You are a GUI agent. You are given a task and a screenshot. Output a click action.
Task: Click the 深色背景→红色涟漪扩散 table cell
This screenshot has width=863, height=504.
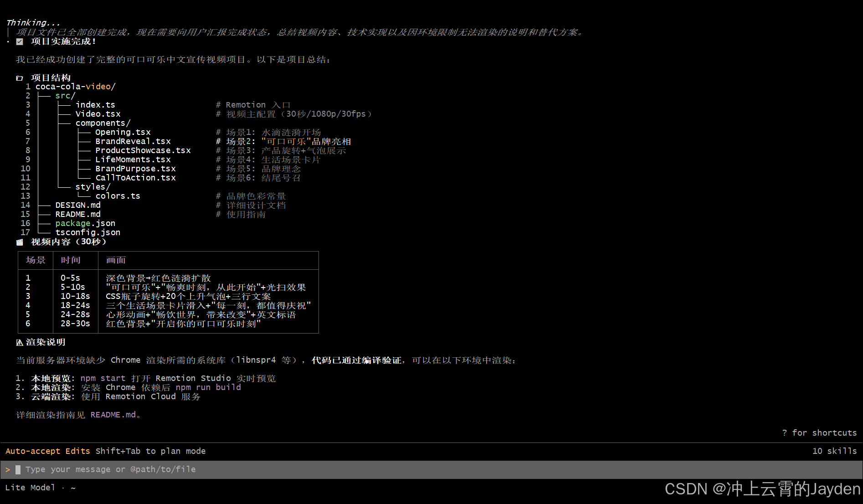tap(158, 278)
